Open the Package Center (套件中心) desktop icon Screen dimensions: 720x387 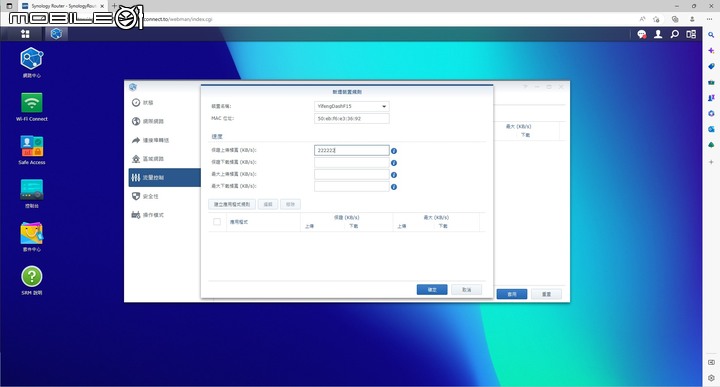tap(32, 237)
